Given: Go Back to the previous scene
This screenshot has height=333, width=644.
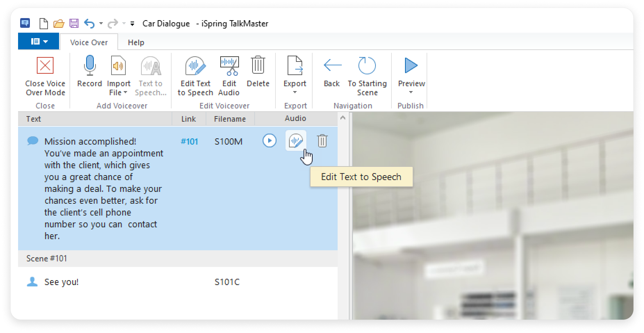Looking at the screenshot, I should (332, 66).
